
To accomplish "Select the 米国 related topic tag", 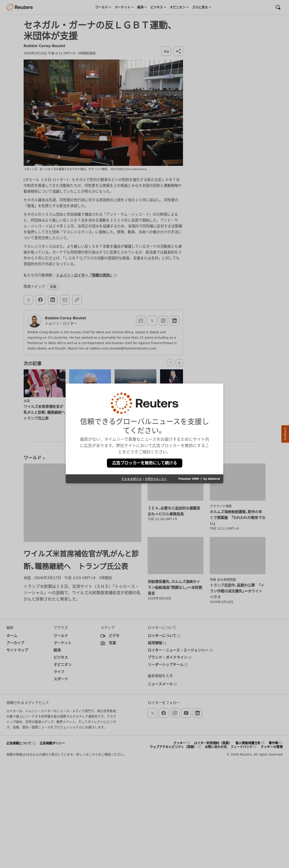I will pyautogui.click(x=53, y=286).
